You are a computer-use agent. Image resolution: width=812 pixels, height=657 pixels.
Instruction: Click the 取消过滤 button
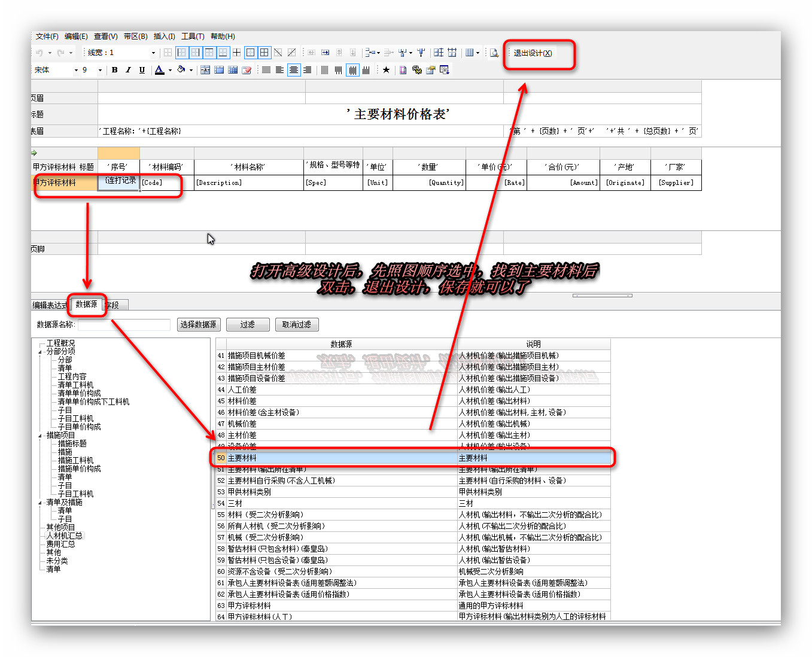point(297,324)
